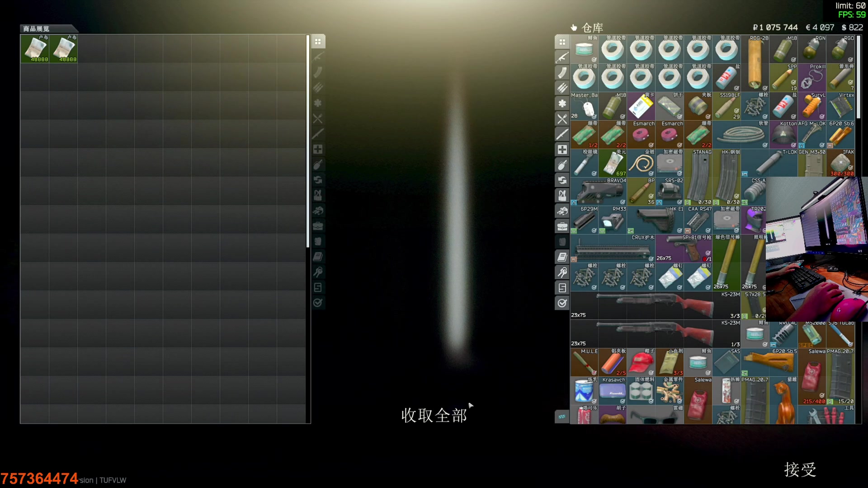Select the STANAG magazine
This screenshot has height=488, width=868.
(698, 178)
